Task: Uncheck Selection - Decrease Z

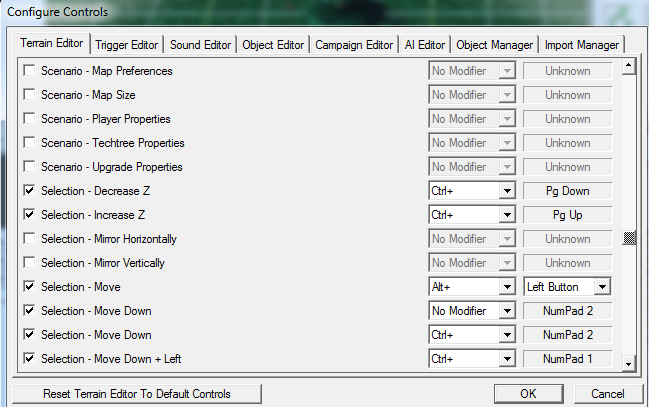Action: 29,191
